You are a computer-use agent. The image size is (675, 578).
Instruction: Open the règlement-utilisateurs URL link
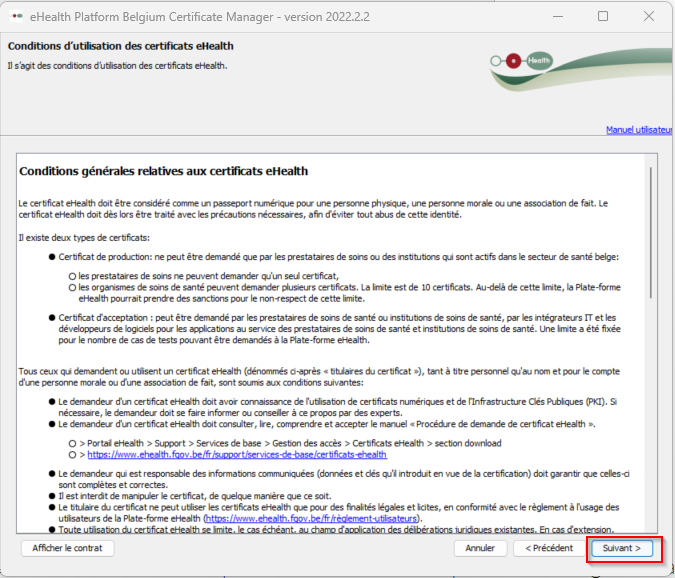click(311, 518)
